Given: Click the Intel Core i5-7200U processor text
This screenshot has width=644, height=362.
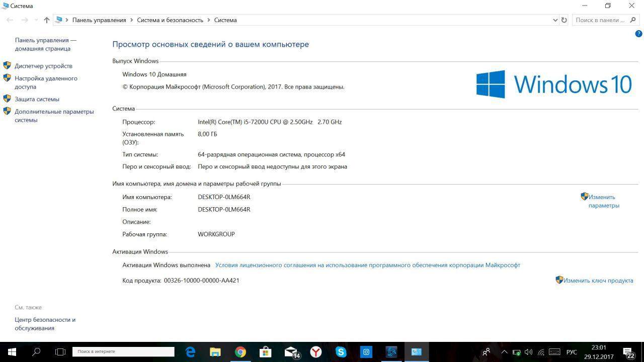Looking at the screenshot, I should [270, 122].
